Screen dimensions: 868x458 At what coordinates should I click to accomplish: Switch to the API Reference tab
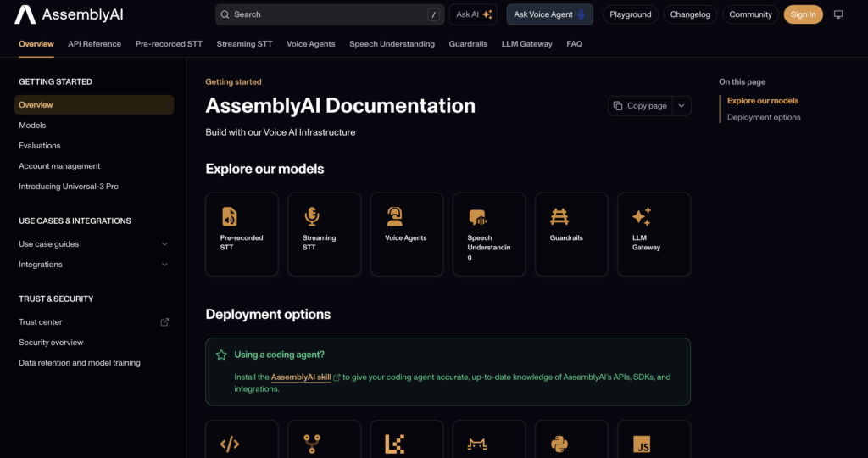point(95,44)
